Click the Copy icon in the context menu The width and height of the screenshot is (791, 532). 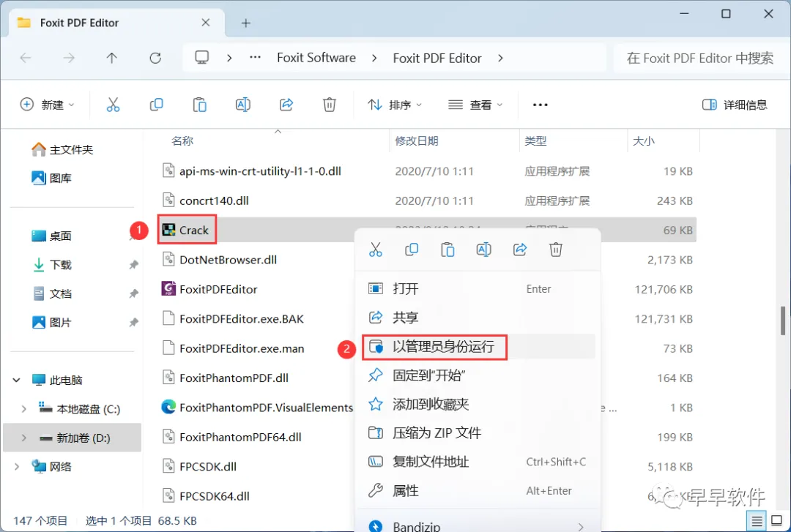pos(412,249)
